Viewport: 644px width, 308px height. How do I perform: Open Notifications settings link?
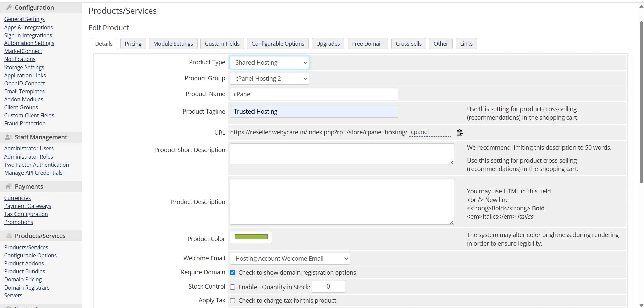20,59
